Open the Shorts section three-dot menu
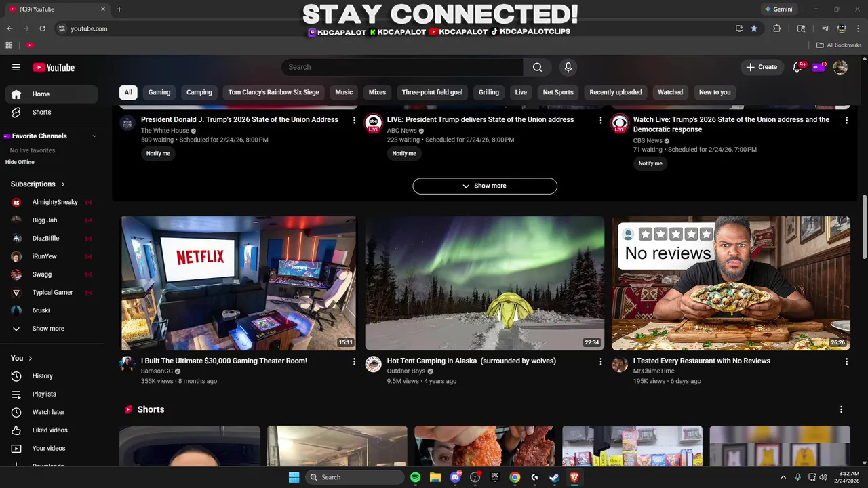The width and height of the screenshot is (868, 488). (842, 409)
